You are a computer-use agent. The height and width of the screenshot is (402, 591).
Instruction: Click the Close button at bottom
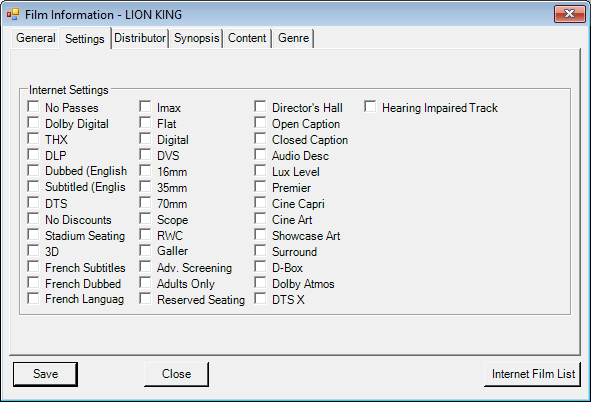click(176, 374)
